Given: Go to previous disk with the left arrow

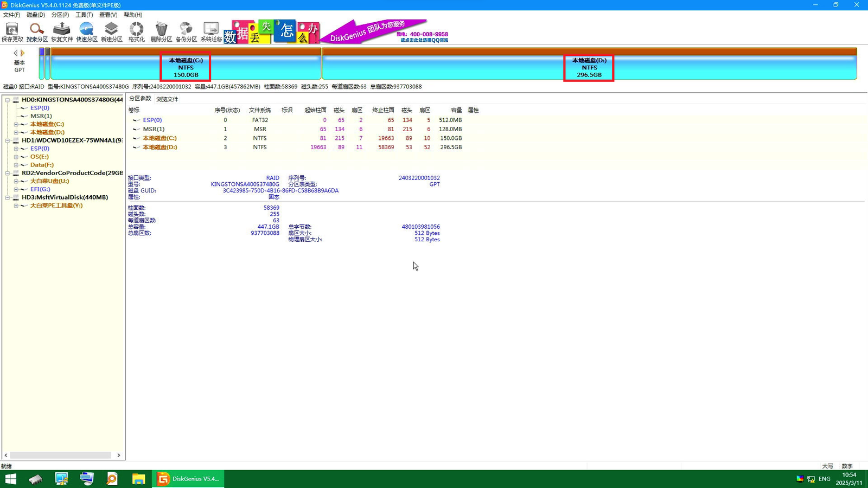Looking at the screenshot, I should tap(15, 53).
